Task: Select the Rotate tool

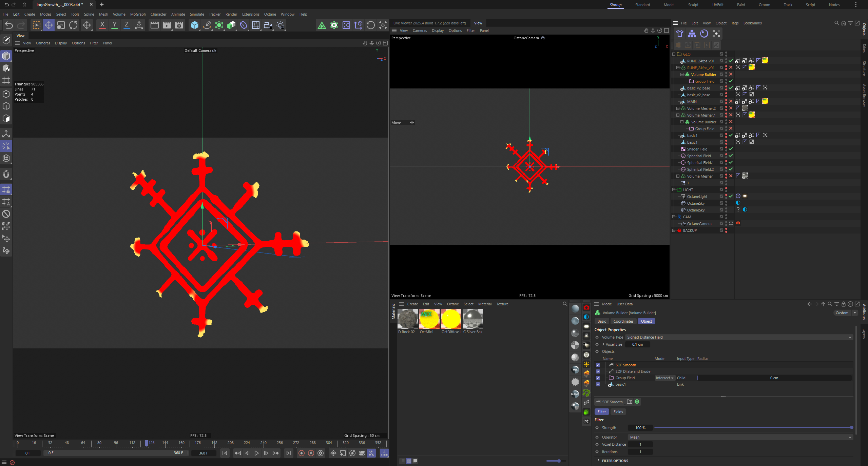Action: [73, 25]
